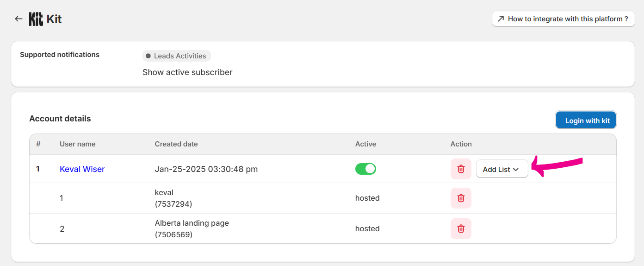
Task: Open the Keval Wiser account link
Action: [x=82, y=169]
